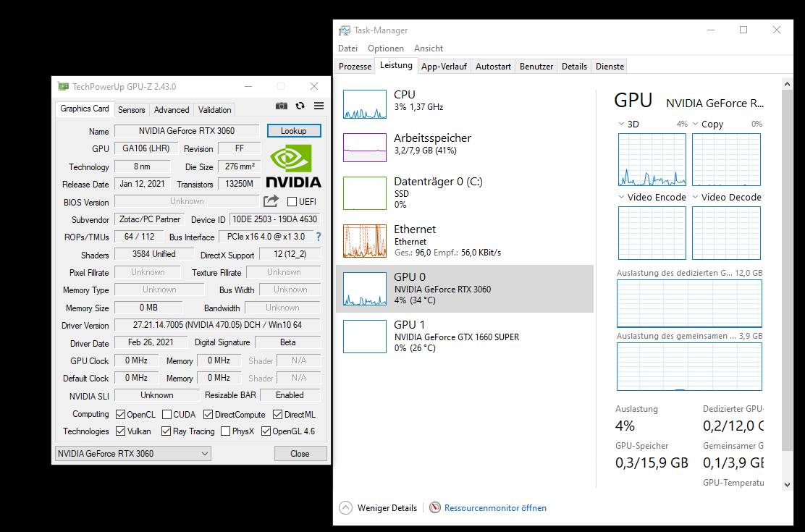The height and width of the screenshot is (532, 805).
Task: Click the GPU-Z screenshot camera icon
Action: pyautogui.click(x=282, y=106)
